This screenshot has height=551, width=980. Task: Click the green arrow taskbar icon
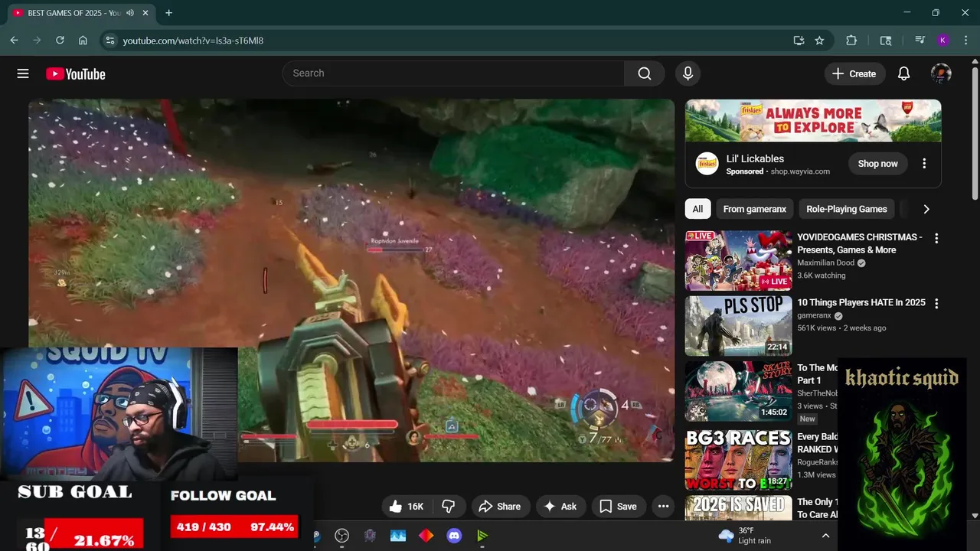pos(482,536)
